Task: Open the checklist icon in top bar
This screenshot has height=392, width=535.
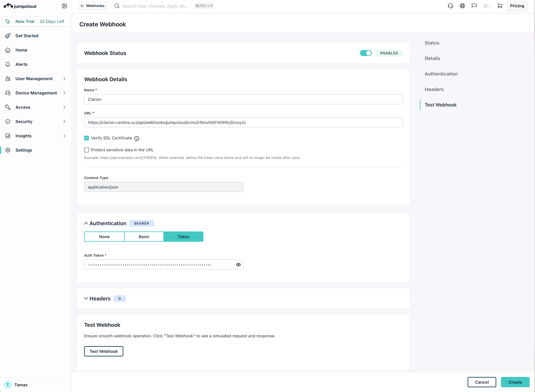Action: coord(486,6)
